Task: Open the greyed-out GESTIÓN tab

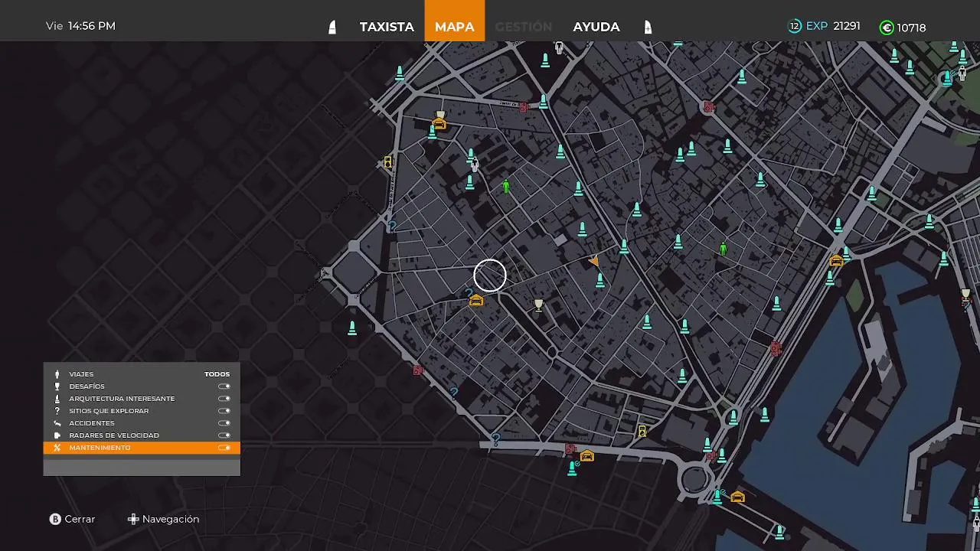Action: click(x=524, y=27)
